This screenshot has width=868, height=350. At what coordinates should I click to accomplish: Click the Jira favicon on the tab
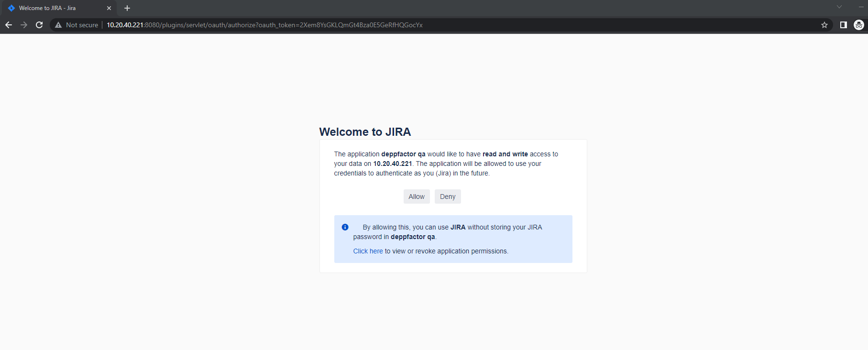pyautogui.click(x=11, y=8)
